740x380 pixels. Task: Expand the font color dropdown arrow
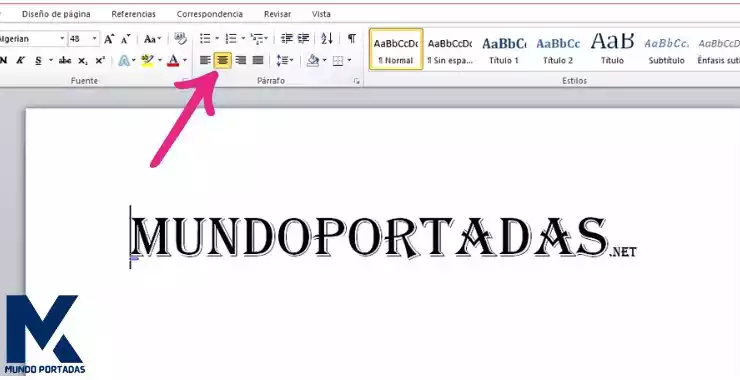click(x=185, y=60)
